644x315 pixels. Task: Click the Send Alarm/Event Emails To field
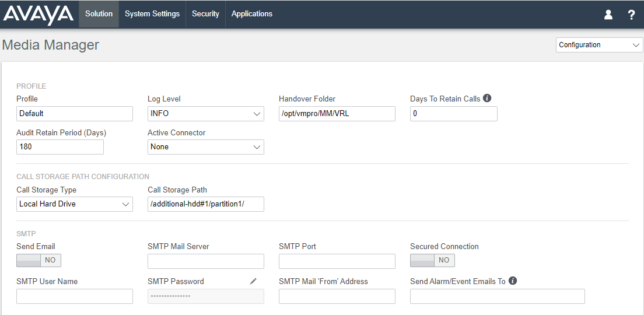pos(498,296)
